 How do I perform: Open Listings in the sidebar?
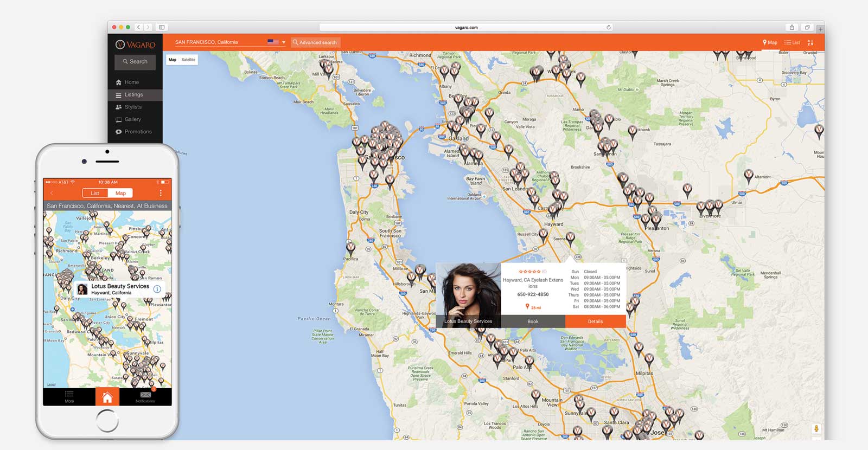coord(135,95)
